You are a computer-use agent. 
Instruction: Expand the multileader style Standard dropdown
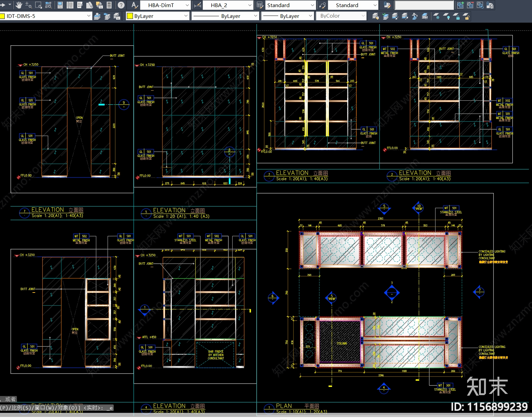[x=375, y=5]
